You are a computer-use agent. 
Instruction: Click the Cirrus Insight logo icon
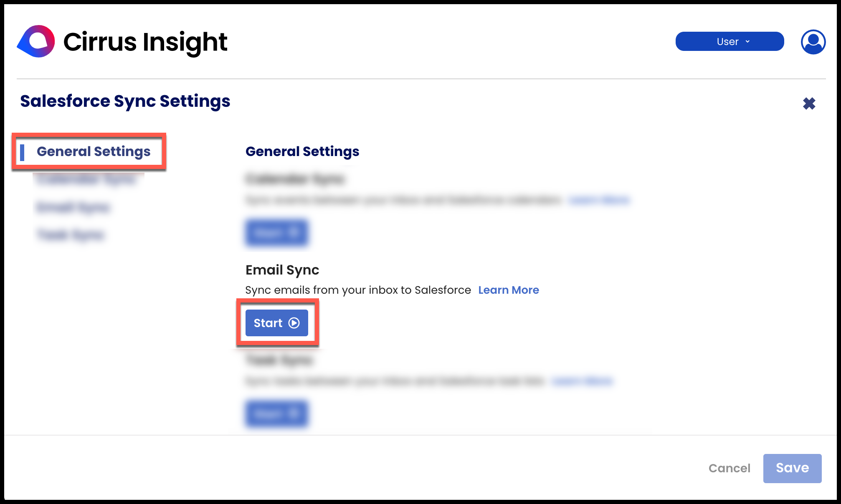[36, 41]
